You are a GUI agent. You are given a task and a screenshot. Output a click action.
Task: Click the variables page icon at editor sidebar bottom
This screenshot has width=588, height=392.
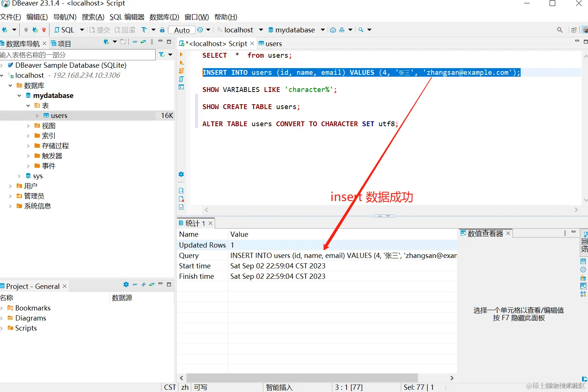[x=181, y=207]
